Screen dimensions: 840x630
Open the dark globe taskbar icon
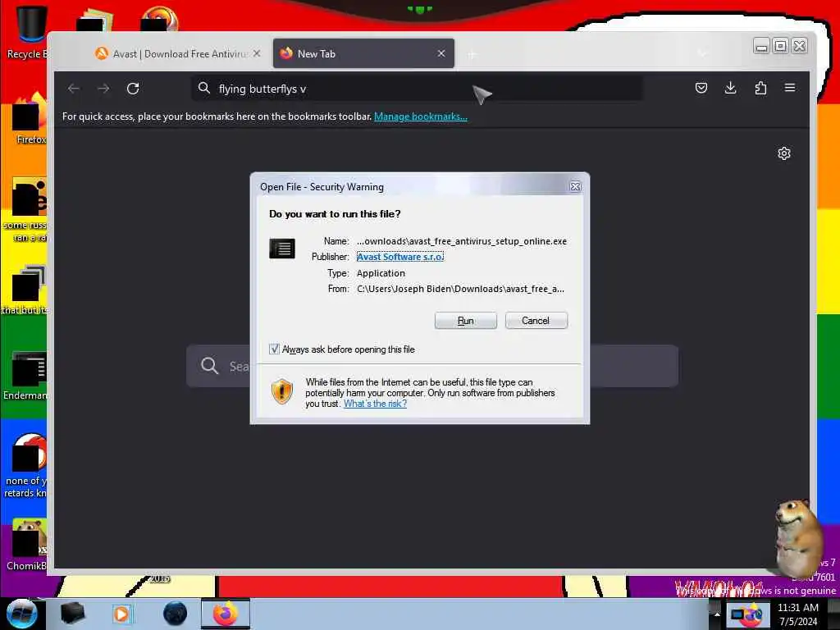tap(175, 614)
